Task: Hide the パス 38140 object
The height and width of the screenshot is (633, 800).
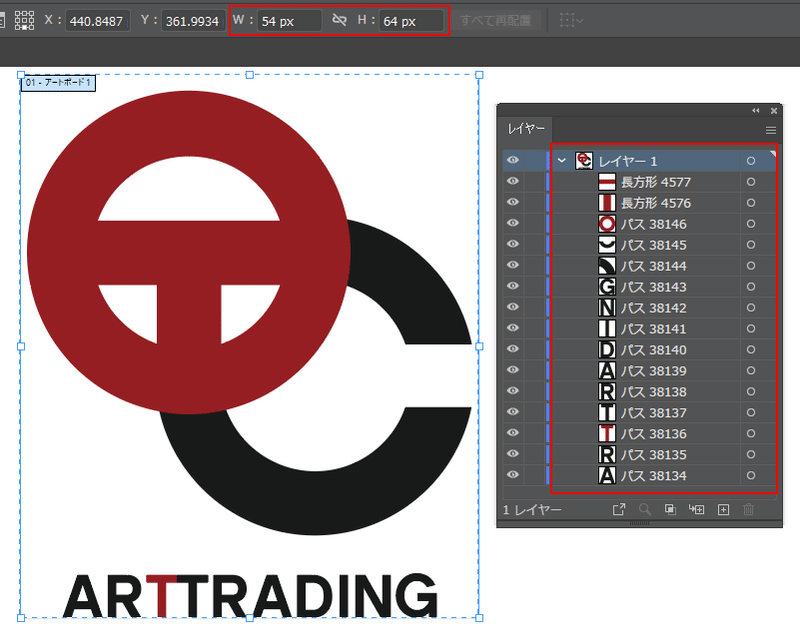Action: click(x=513, y=348)
